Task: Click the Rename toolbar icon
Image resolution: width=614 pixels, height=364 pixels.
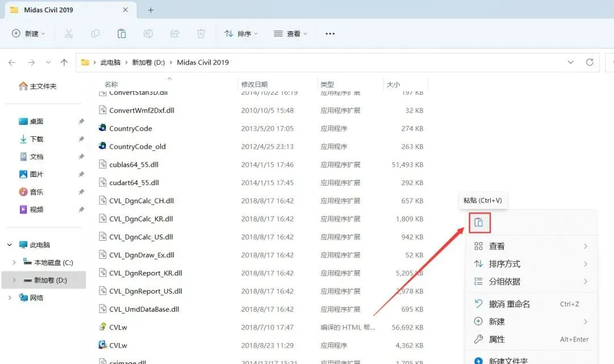Action: coord(148,34)
